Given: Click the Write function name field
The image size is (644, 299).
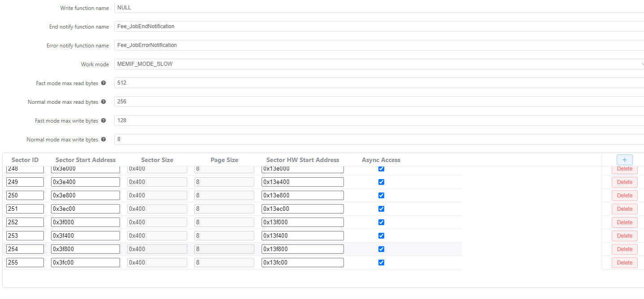Looking at the screenshot, I should pyautogui.click(x=378, y=8).
